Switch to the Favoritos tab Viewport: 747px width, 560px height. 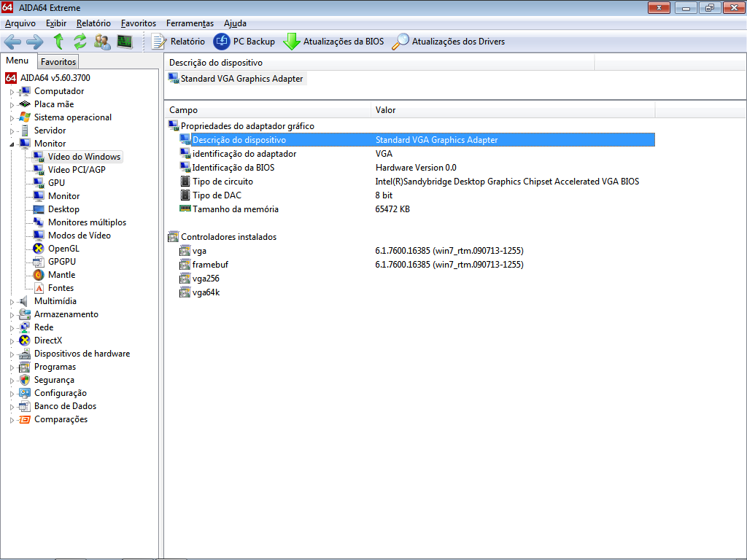point(58,61)
